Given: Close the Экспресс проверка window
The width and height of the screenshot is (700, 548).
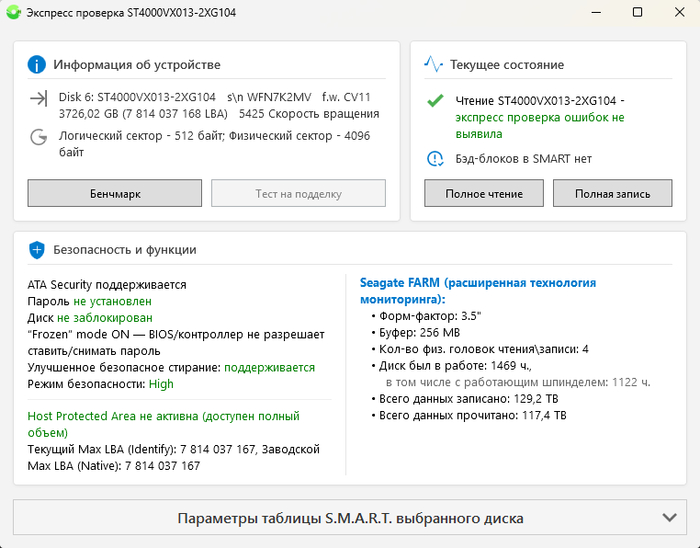Looking at the screenshot, I should (x=681, y=13).
